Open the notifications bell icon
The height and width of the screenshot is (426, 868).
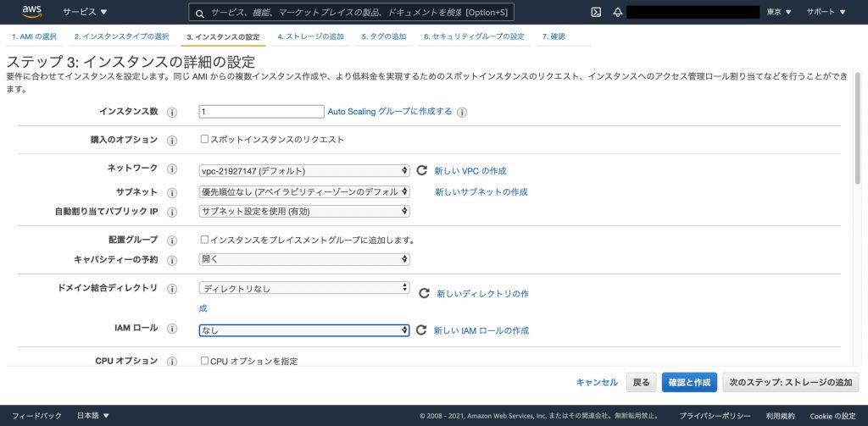(618, 12)
